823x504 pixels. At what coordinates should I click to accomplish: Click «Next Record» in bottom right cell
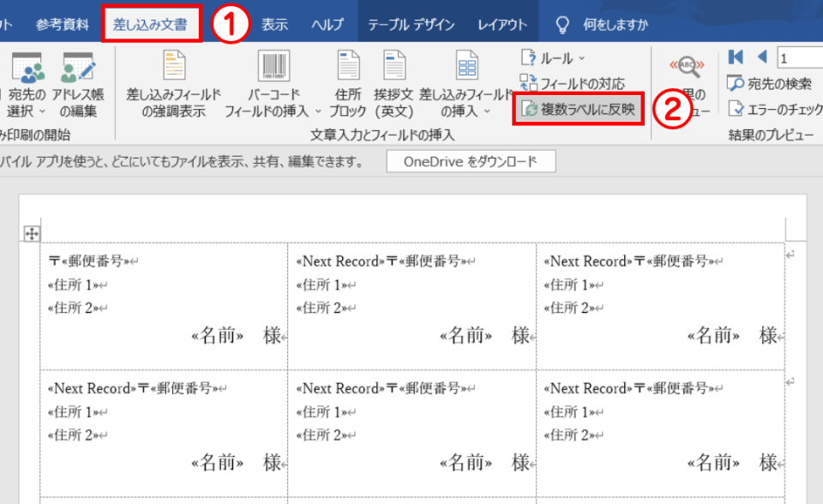(588, 388)
